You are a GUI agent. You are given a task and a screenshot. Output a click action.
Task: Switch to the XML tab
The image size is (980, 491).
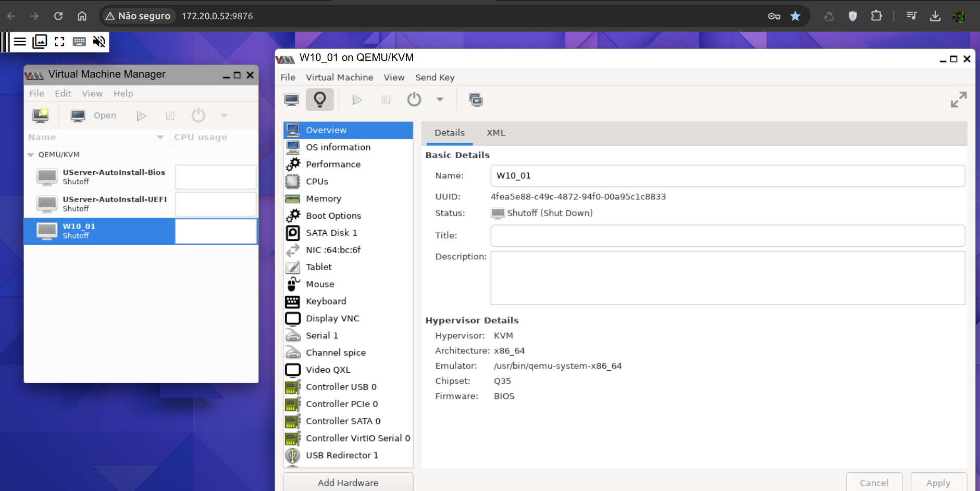click(496, 133)
